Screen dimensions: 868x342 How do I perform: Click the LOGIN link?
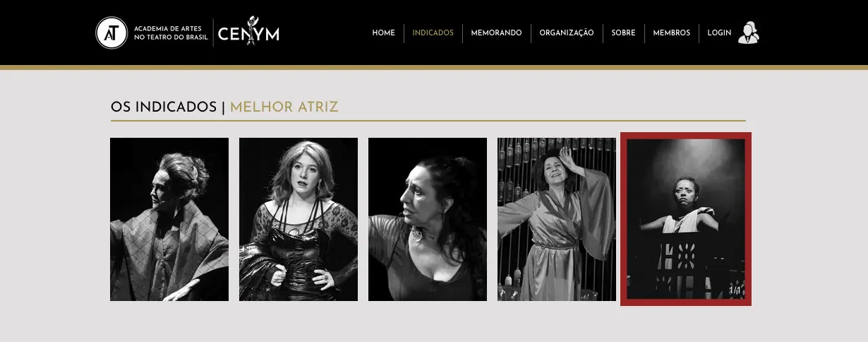[x=719, y=33]
